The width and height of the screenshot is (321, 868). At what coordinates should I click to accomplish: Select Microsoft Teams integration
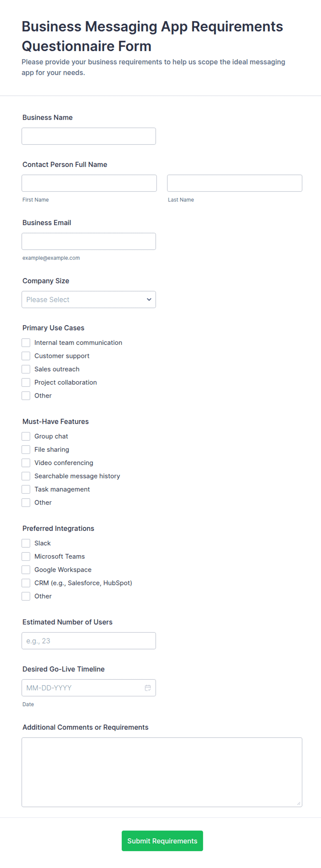(26, 556)
